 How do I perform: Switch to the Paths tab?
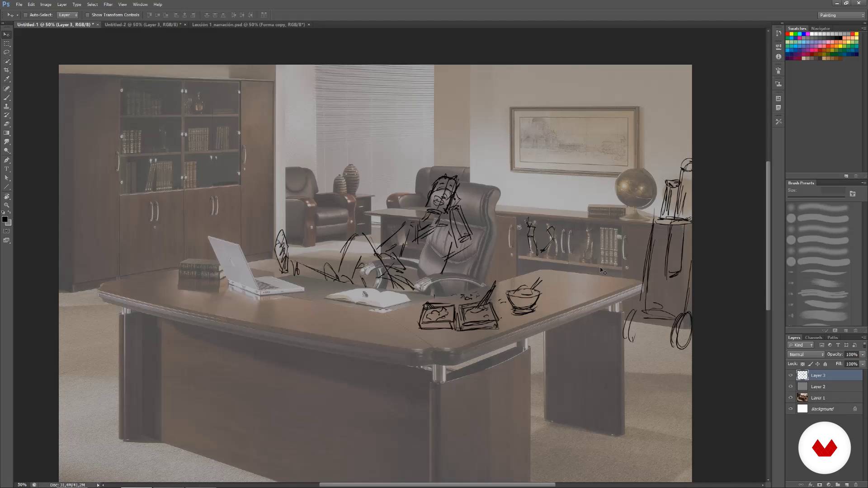832,338
